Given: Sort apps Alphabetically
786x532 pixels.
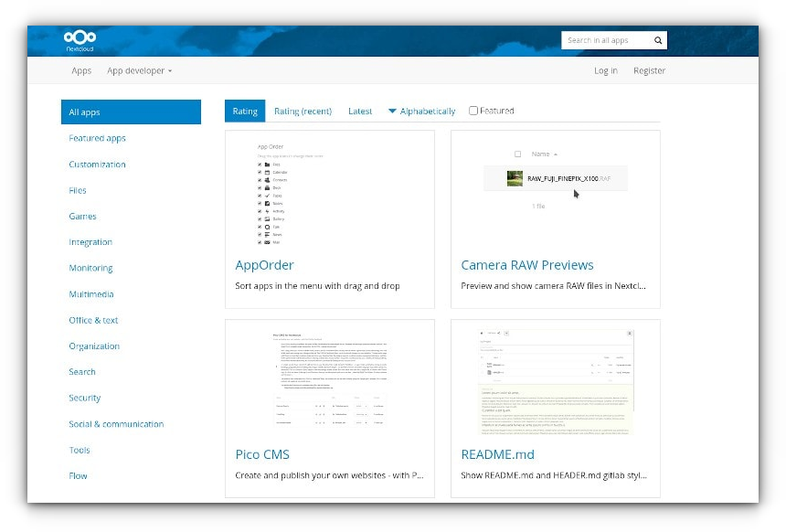Looking at the screenshot, I should (x=422, y=111).
